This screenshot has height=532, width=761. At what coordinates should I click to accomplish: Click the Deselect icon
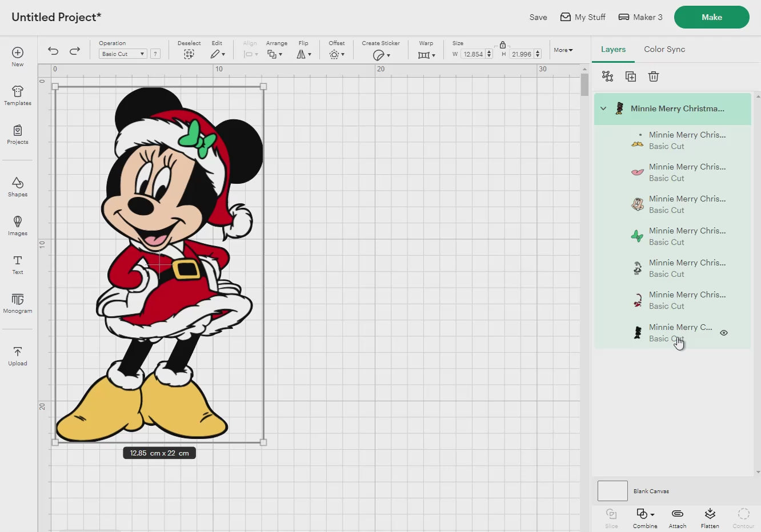tap(189, 54)
